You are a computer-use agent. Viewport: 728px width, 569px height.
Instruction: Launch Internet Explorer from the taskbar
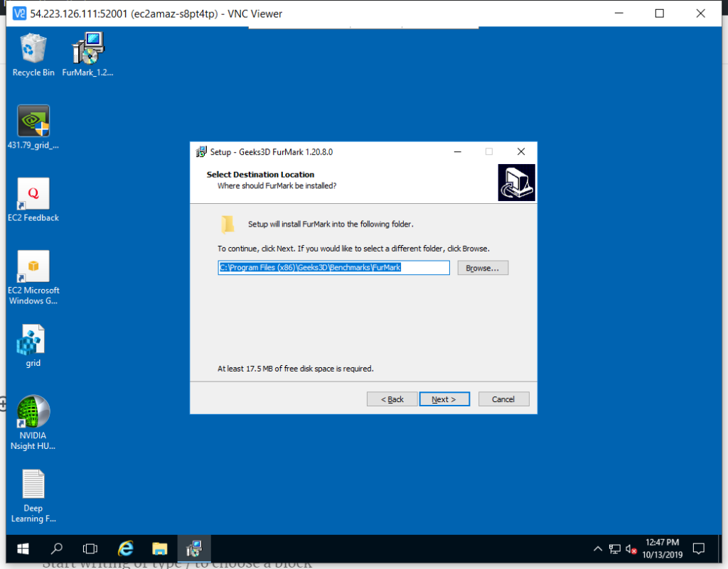126,549
